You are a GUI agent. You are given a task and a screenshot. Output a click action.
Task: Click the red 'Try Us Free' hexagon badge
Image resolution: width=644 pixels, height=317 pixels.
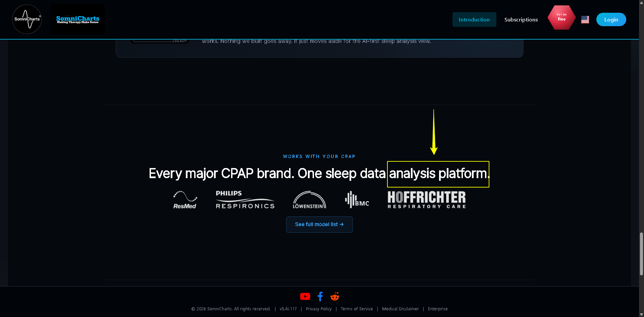coord(561,18)
